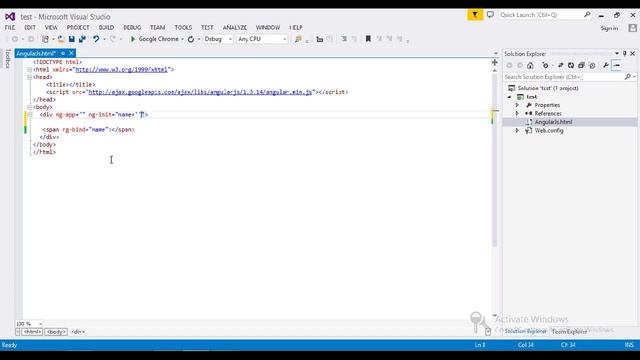The width and height of the screenshot is (640, 360).
Task: Expand the Web.config node
Action: tap(517, 131)
